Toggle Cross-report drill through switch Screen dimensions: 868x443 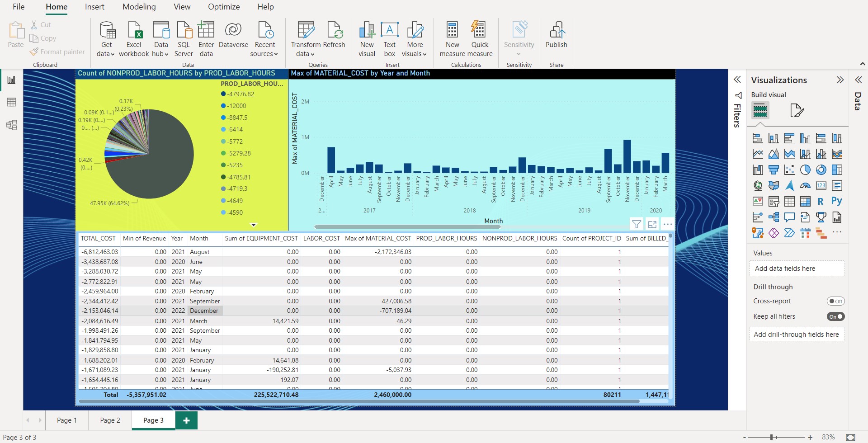coord(835,301)
